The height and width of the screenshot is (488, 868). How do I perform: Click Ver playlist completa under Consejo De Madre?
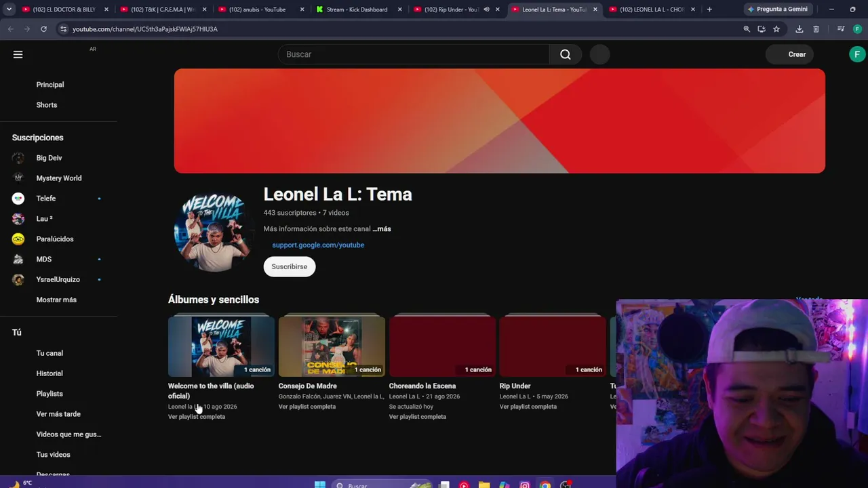[307, 407]
